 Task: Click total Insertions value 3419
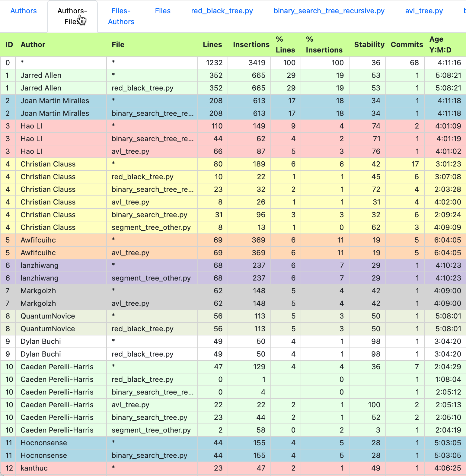coord(257,63)
